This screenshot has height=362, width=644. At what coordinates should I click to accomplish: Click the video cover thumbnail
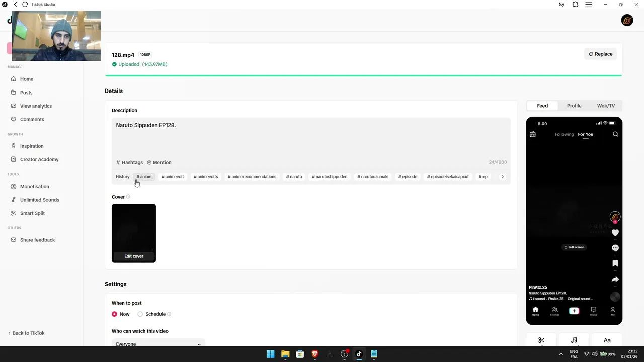[x=134, y=233]
